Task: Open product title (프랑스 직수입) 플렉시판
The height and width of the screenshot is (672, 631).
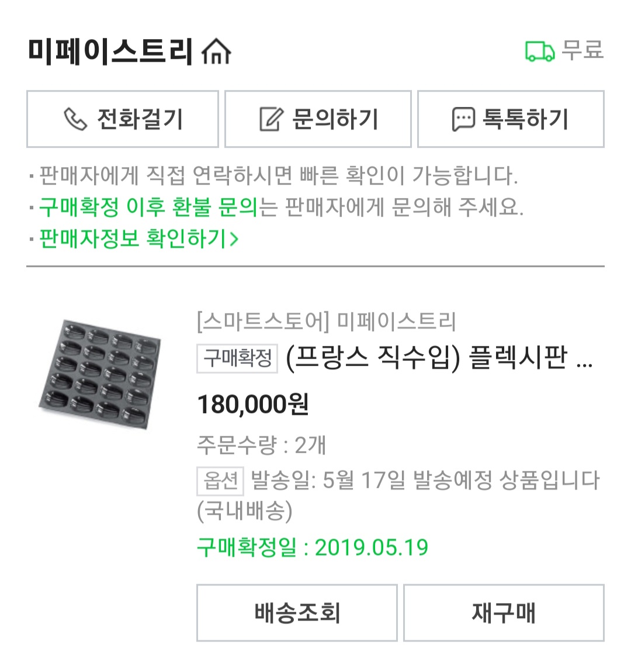Action: pyautogui.click(x=439, y=358)
